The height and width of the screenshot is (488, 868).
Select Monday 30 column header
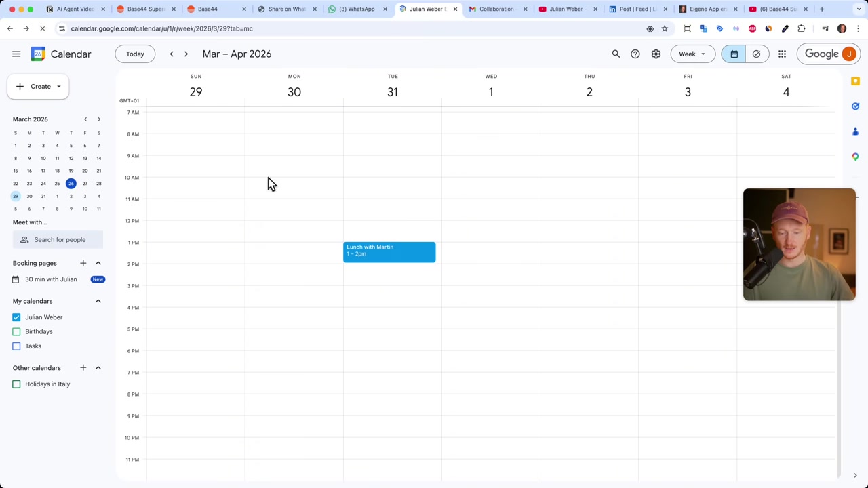(x=294, y=92)
